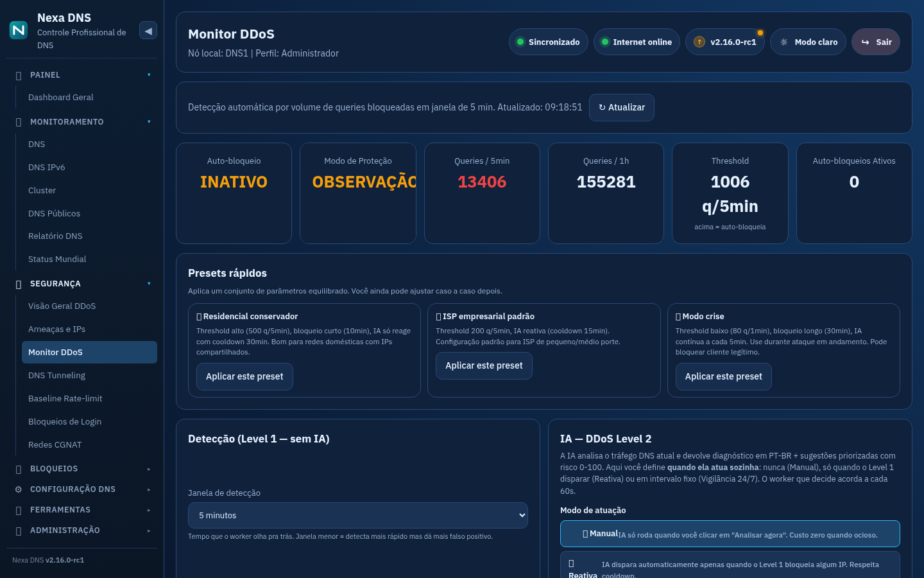Expand the BLOQUEIOS section chevron
The width and height of the screenshot is (924, 578).
[x=149, y=469]
